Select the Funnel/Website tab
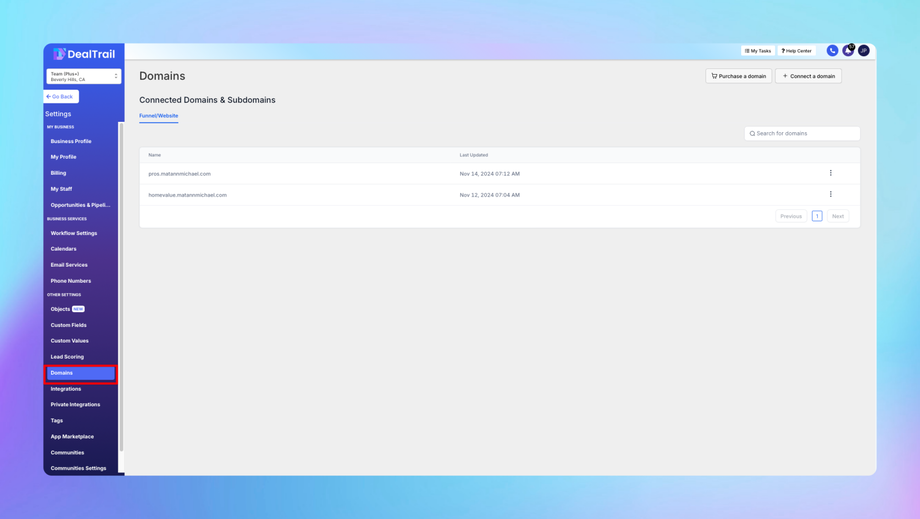This screenshot has width=920, height=519. click(158, 116)
